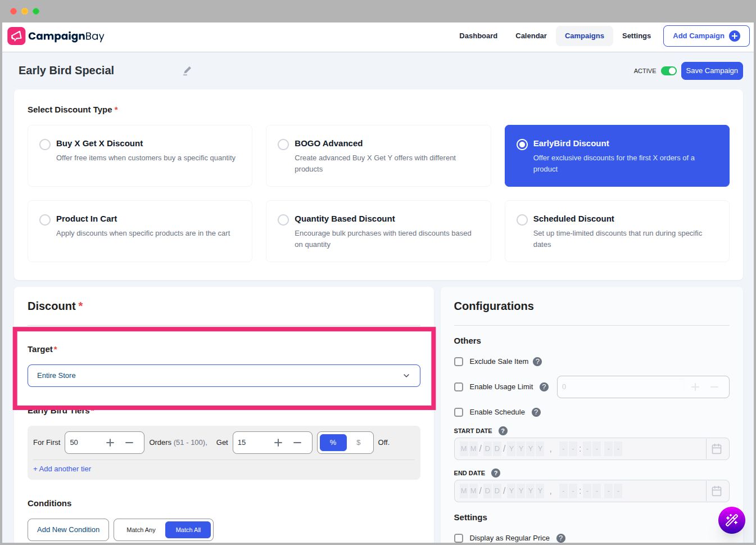Image resolution: width=756 pixels, height=545 pixels.
Task: Go to the Dashboard tab
Action: [478, 36]
